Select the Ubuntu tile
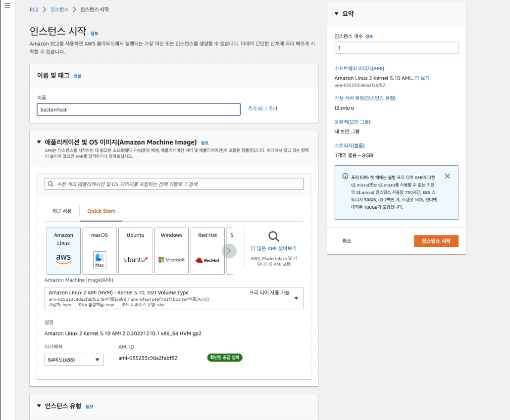510x420 pixels. click(135, 251)
